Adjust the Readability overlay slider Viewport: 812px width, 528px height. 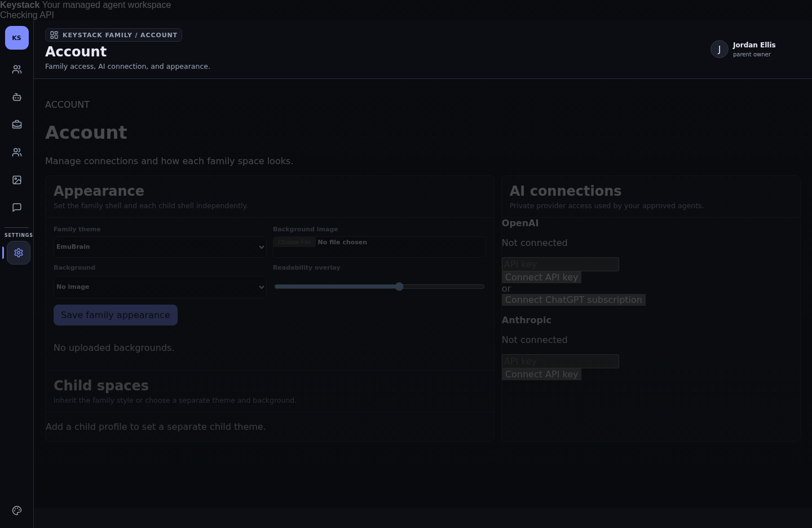(379, 287)
